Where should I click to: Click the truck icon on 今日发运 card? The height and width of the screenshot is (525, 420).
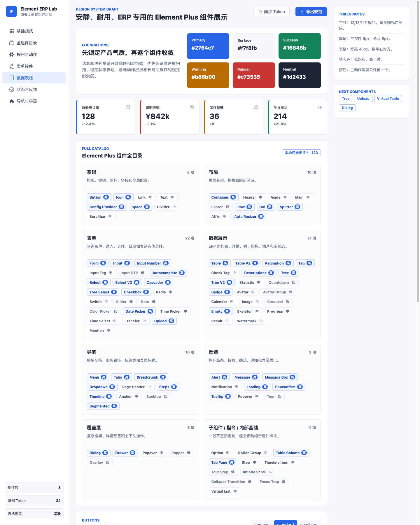click(320, 107)
